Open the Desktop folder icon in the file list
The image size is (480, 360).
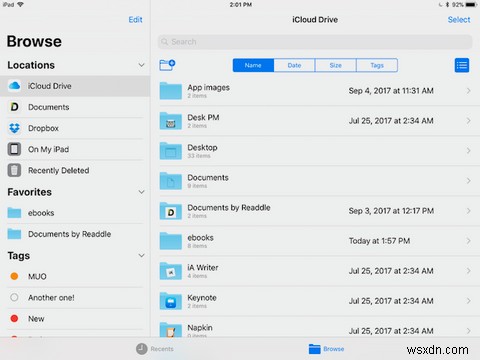[171, 151]
